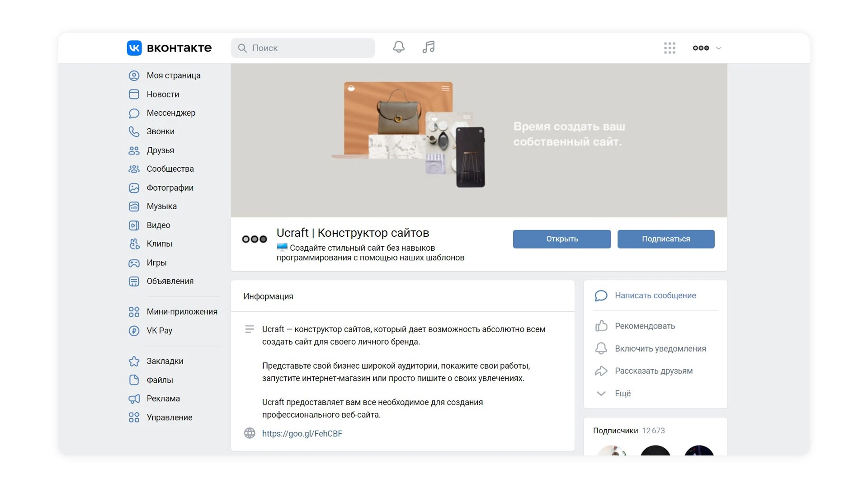The image size is (868, 488).
Task: Navigate to Сообщества
Action: coord(170,169)
